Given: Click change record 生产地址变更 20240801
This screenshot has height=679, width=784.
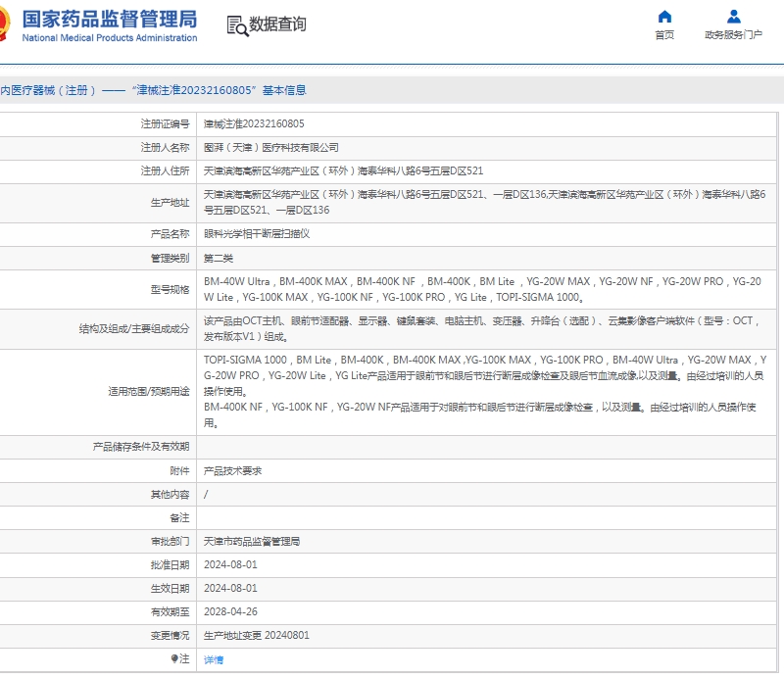Looking at the screenshot, I should [256, 635].
